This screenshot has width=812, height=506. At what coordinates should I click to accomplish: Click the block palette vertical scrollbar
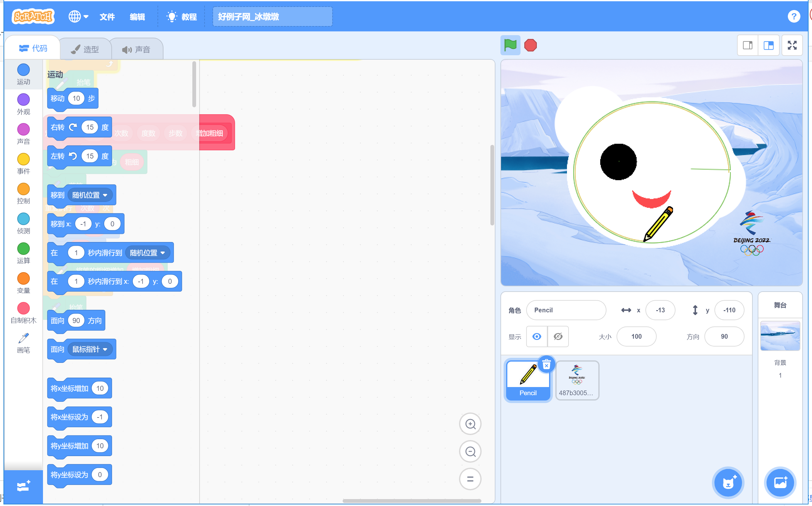coord(194,84)
